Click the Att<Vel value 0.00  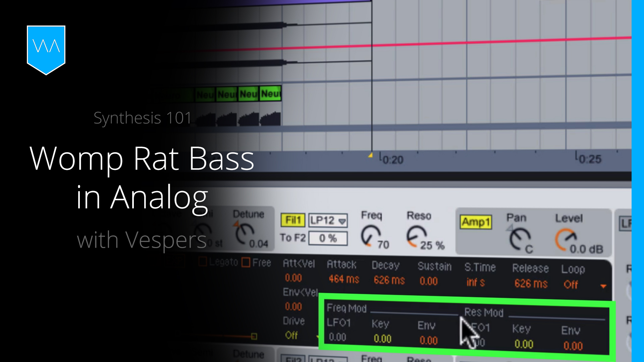[x=293, y=278]
